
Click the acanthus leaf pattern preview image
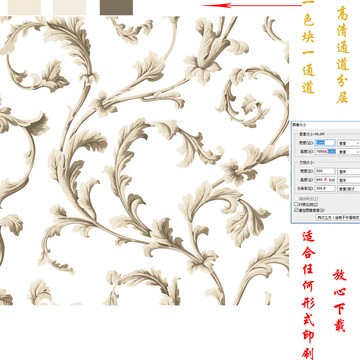pyautogui.click(x=144, y=161)
